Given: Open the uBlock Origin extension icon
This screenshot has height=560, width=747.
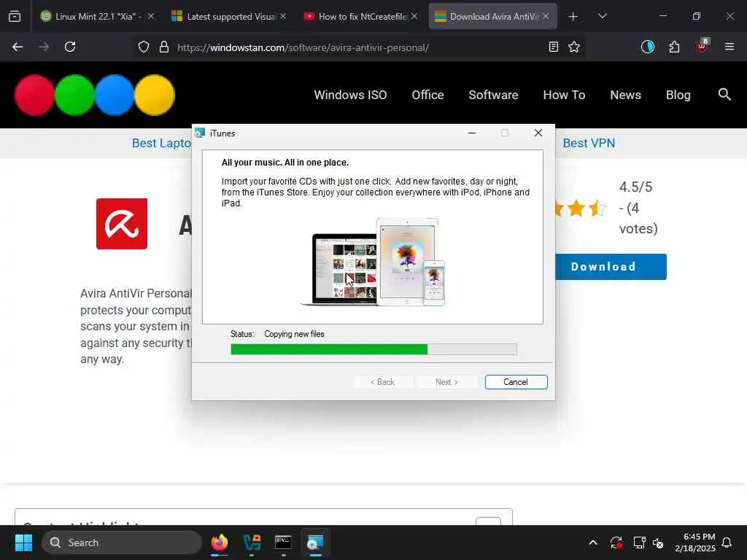Looking at the screenshot, I should click(x=702, y=46).
